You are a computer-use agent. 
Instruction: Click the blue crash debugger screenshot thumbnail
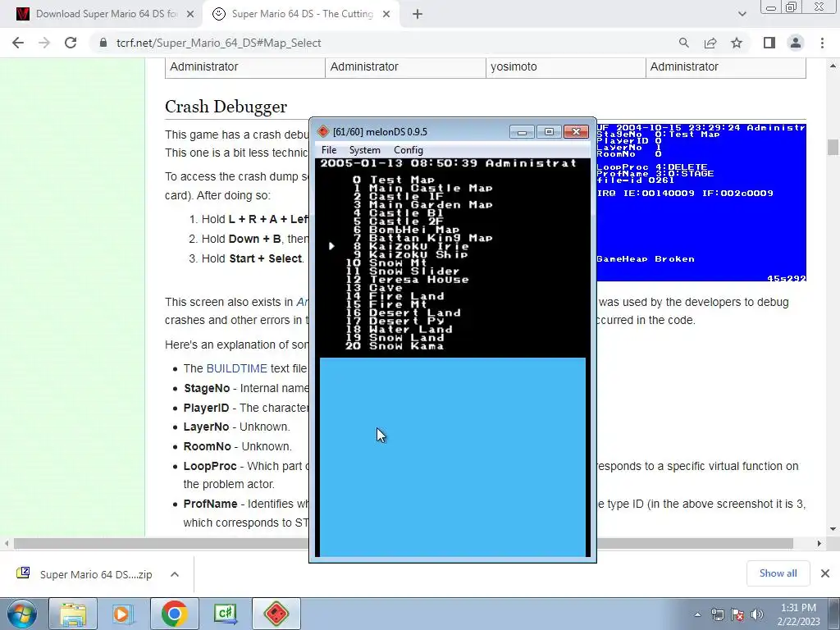pyautogui.click(x=701, y=203)
